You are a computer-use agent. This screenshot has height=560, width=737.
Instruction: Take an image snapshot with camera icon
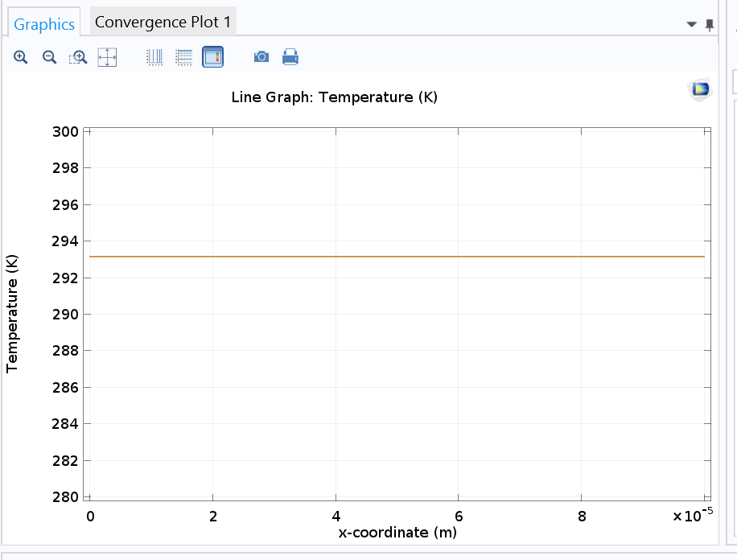[261, 57]
